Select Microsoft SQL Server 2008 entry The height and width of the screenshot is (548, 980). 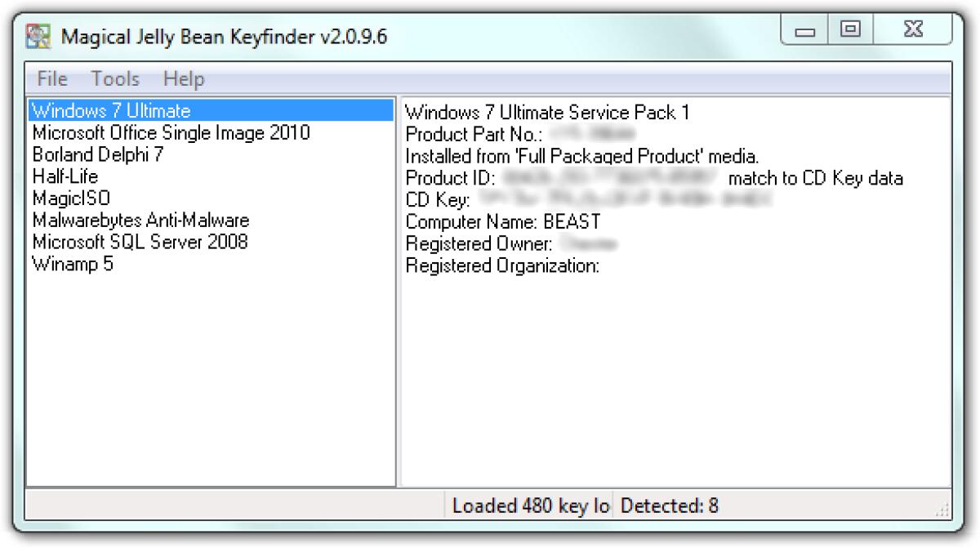point(140,242)
